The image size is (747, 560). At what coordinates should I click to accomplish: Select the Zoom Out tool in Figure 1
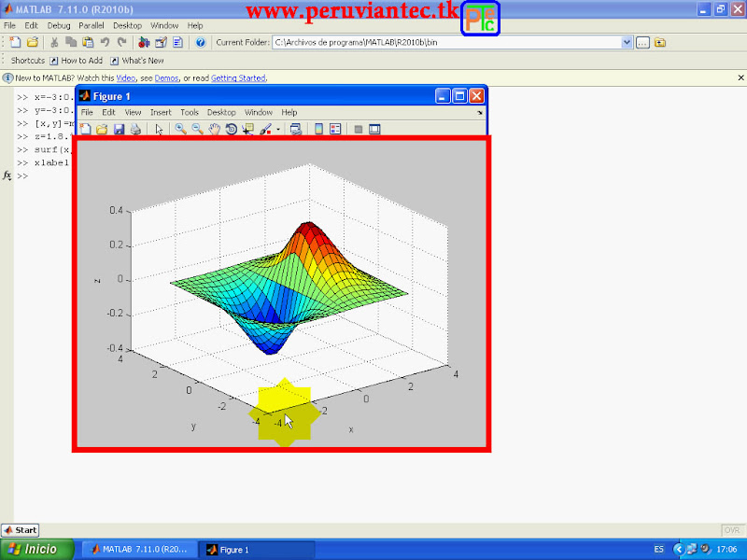pyautogui.click(x=197, y=129)
